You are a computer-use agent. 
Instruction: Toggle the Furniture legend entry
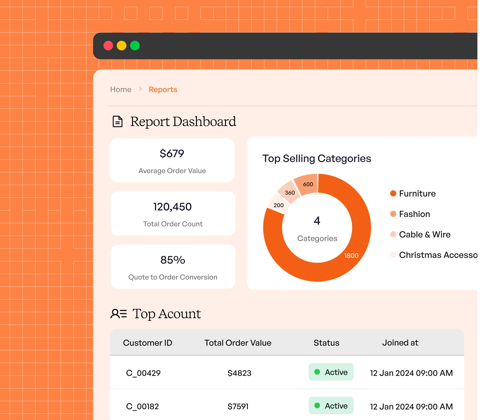point(417,193)
